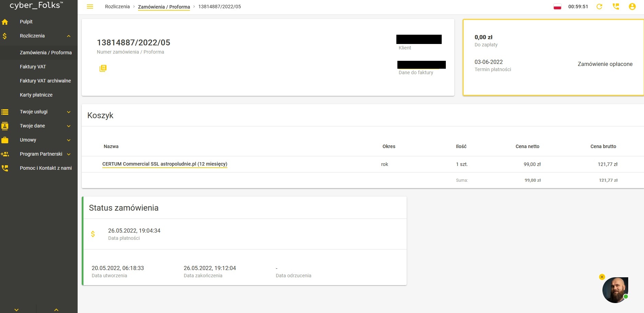Viewport: 644px width, 313px height.
Task: Click the Dane do faktury label
Action: click(416, 72)
